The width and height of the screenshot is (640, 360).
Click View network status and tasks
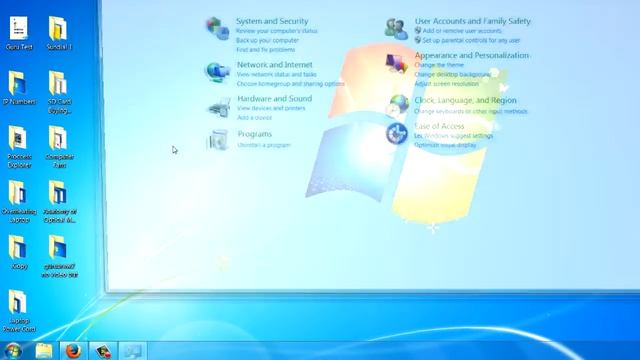277,75
